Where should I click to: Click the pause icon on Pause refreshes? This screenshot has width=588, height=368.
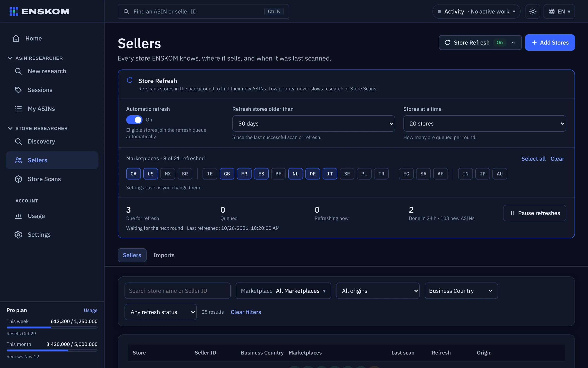point(512,213)
